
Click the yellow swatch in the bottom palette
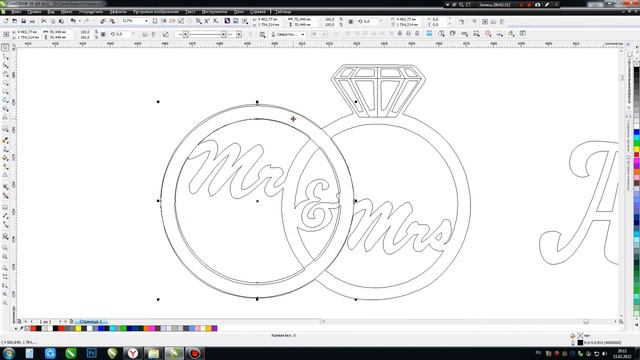pyautogui.click(x=78, y=328)
